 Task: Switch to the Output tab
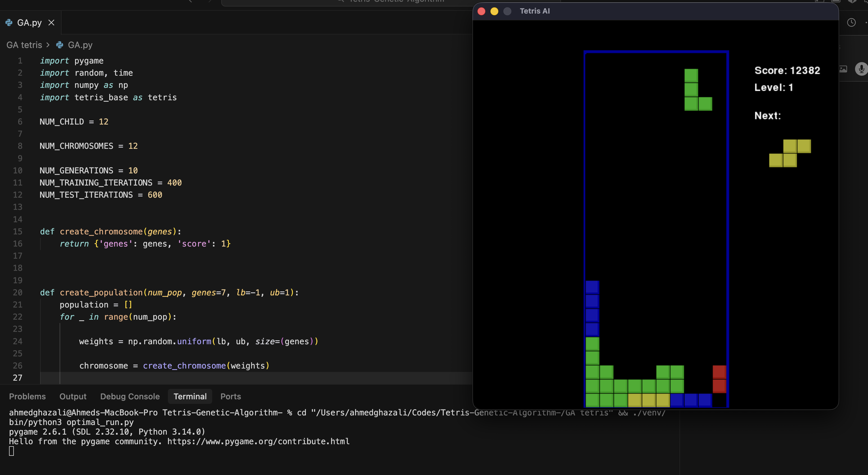coord(73,396)
